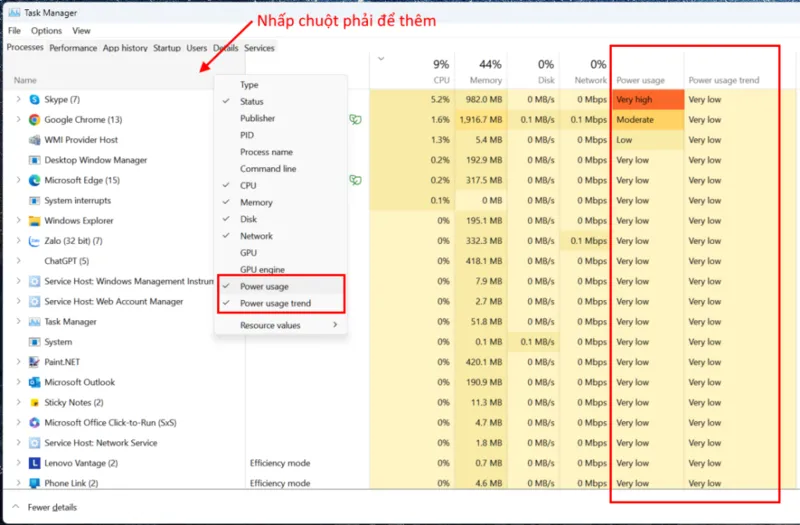800x525 pixels.
Task: Sort by Memory column header
Action: 481,71
